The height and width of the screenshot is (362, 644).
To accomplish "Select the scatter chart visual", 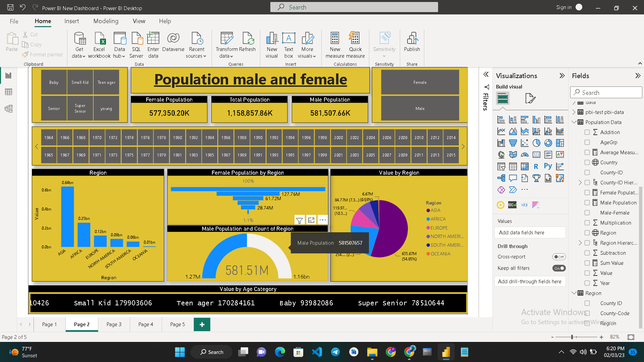I will coord(525,143).
